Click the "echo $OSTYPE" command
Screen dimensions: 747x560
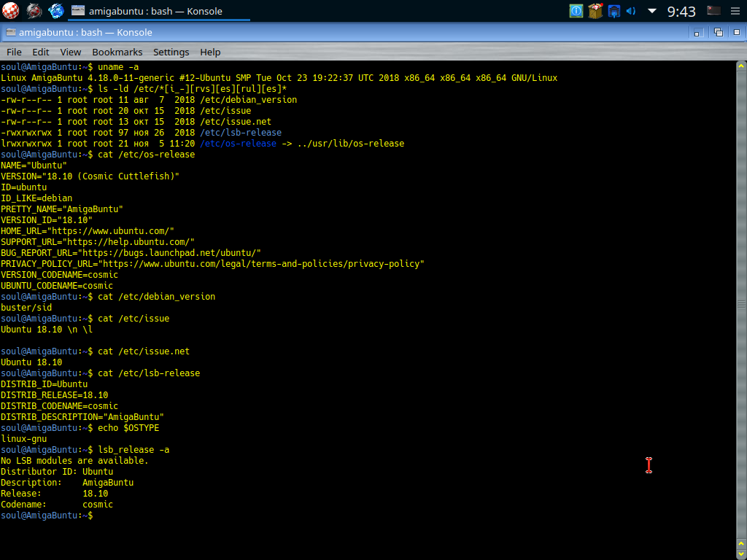point(128,429)
